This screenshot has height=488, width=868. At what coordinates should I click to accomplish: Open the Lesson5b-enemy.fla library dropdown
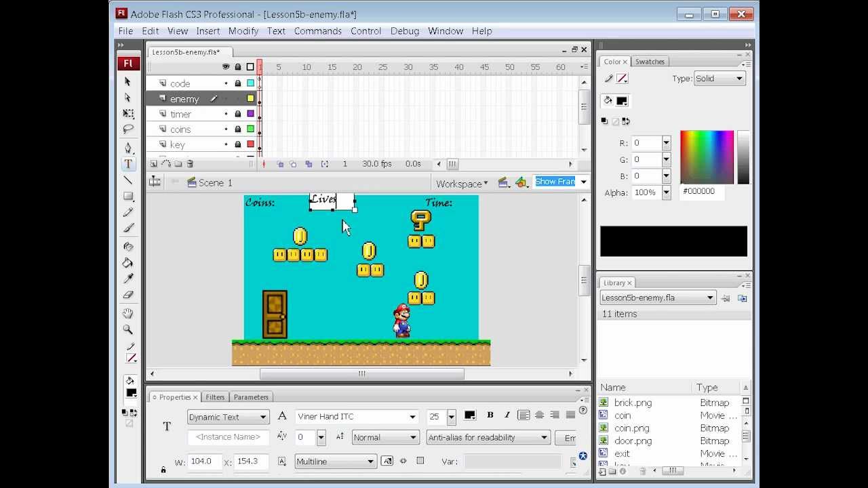(x=658, y=298)
